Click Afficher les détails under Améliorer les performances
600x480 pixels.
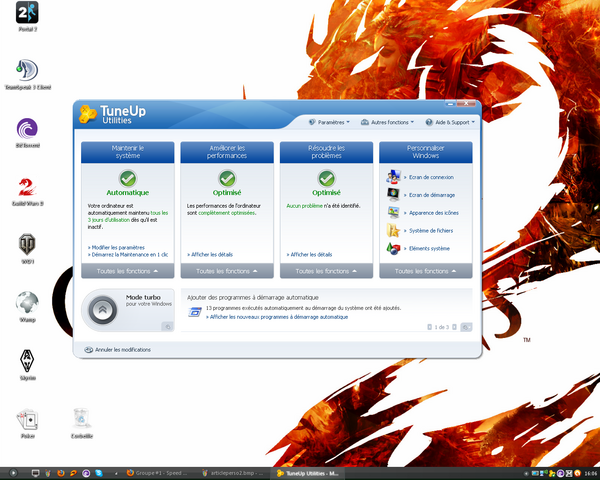(x=210, y=255)
